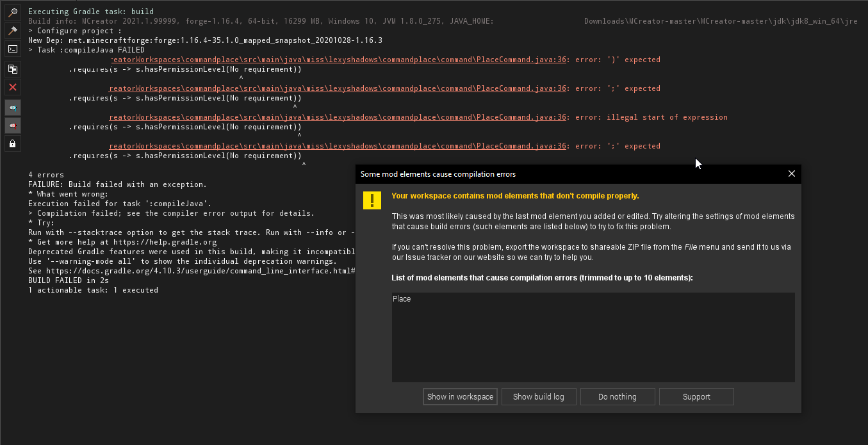The width and height of the screenshot is (868, 445).
Task: Click the 'Get more help at https://help.gradle.org' line
Action: pyautogui.click(x=122, y=242)
